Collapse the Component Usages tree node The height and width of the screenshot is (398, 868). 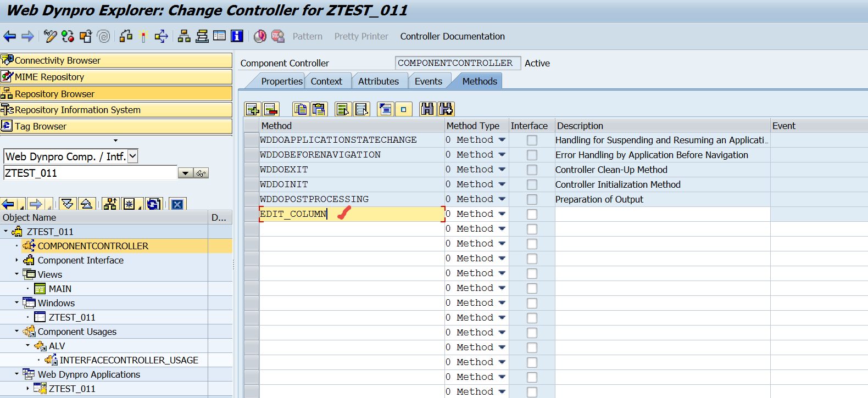[x=17, y=332]
